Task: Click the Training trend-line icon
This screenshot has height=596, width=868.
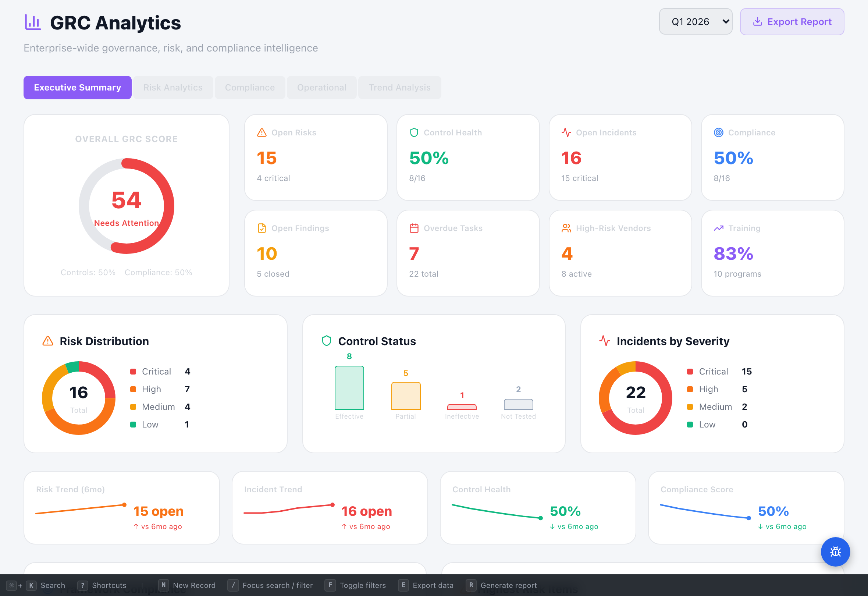Action: point(719,228)
